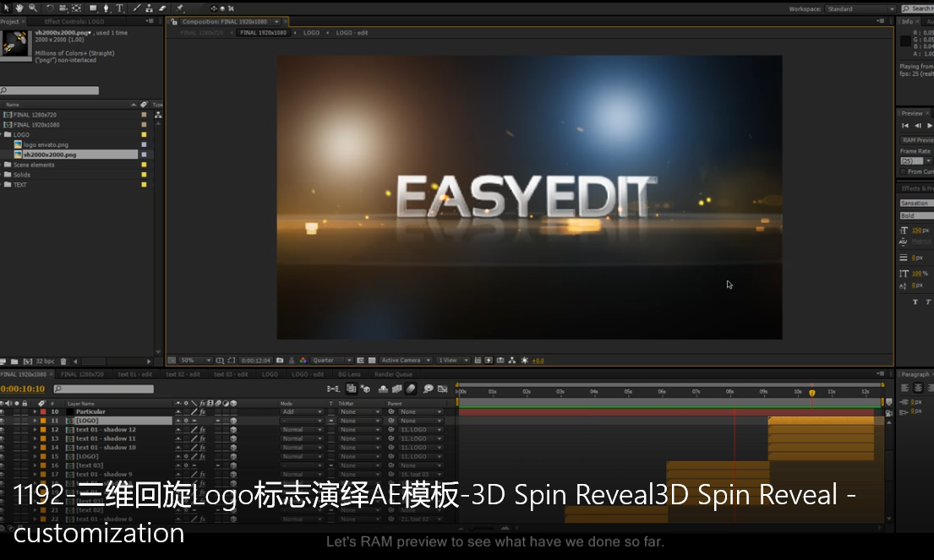934x560 pixels.
Task: Open the Quarter resolution dropdown
Action: click(x=332, y=360)
